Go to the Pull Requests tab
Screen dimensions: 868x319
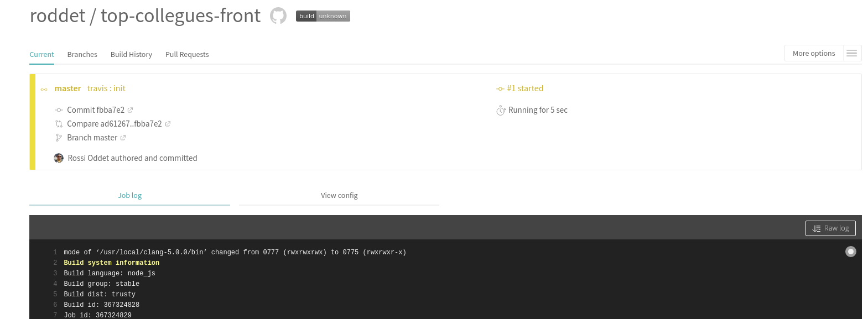[x=187, y=54]
